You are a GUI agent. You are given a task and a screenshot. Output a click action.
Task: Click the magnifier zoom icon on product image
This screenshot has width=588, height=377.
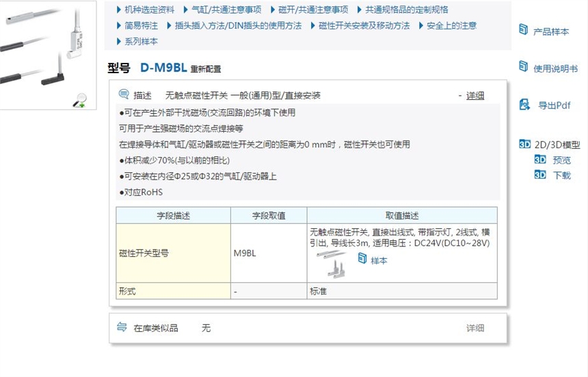point(80,100)
